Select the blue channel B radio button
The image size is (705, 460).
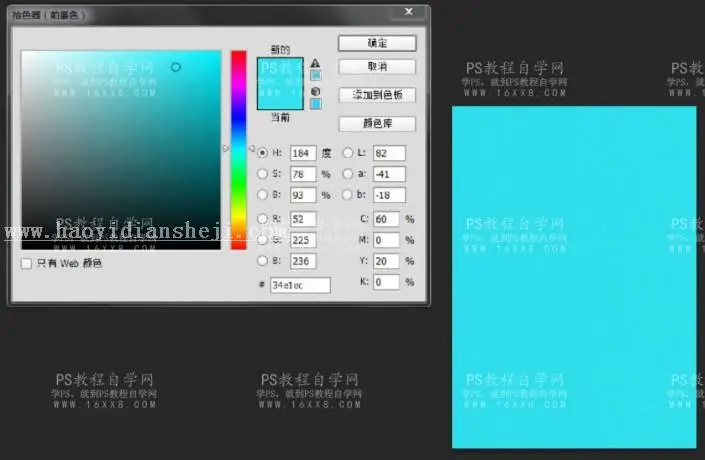(x=262, y=261)
